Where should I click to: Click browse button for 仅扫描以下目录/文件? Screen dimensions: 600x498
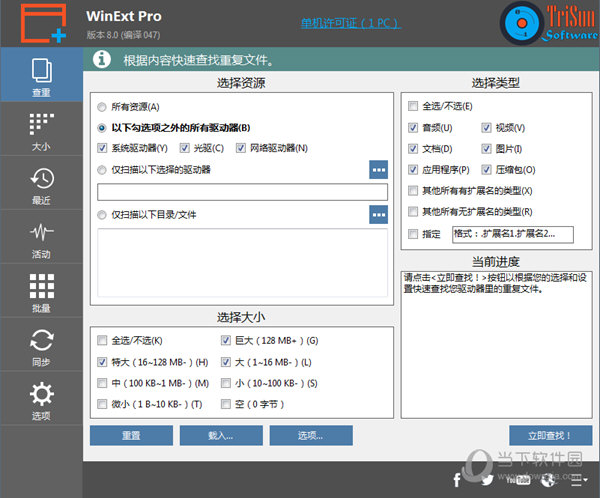(378, 215)
